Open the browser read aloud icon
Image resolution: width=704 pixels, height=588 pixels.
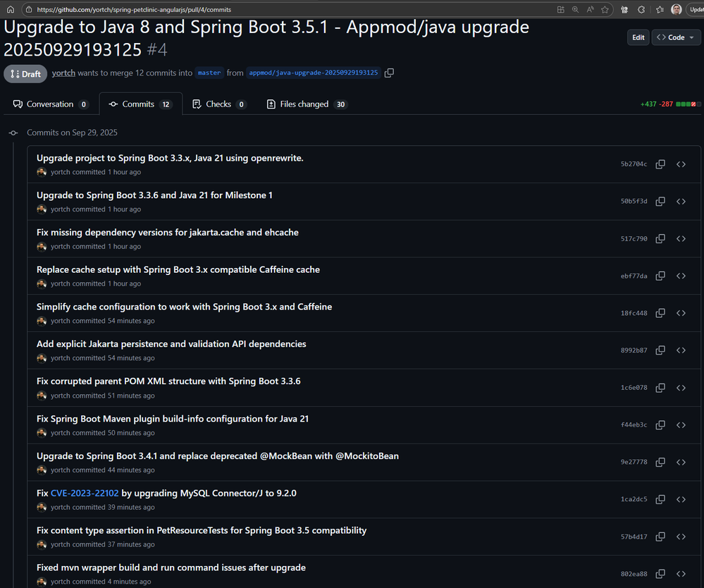[x=590, y=9]
